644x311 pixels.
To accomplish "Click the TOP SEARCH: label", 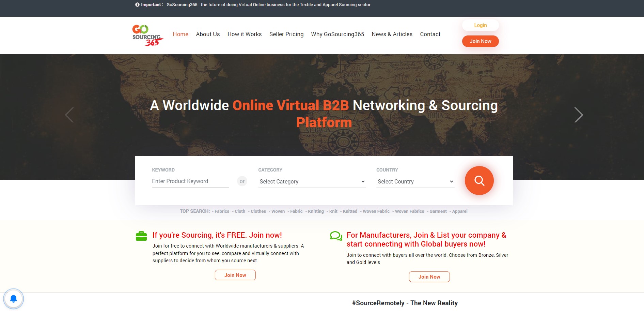I will click(x=195, y=211).
